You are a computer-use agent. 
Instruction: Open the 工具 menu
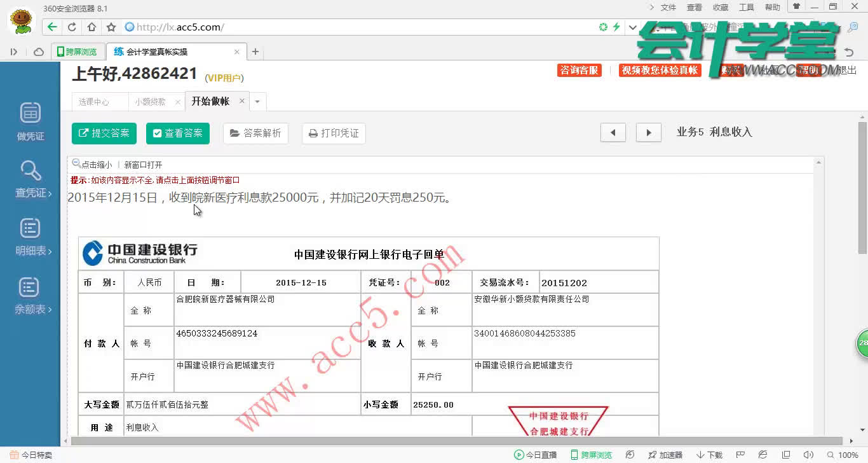(746, 7)
